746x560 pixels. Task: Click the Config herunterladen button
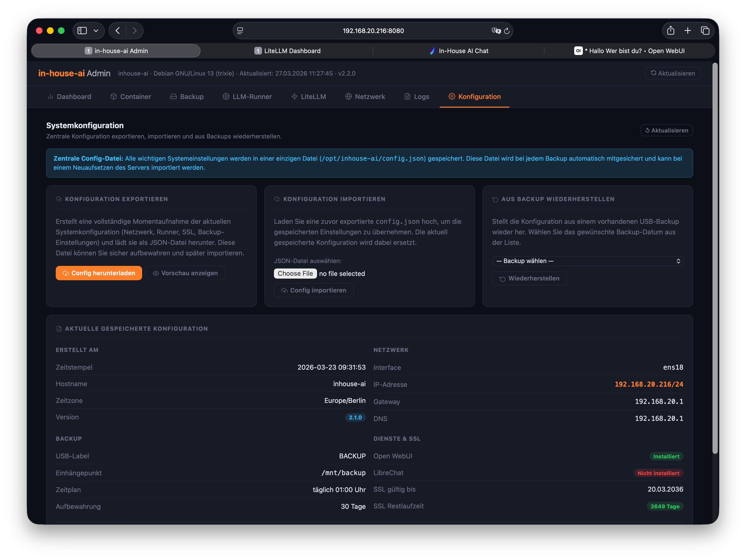pyautogui.click(x=99, y=273)
